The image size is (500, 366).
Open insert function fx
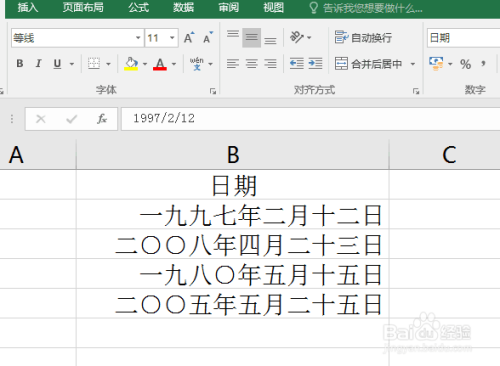pos(102,119)
